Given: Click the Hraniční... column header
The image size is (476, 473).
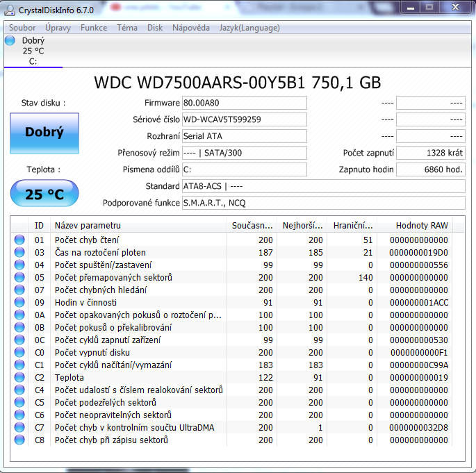Looking at the screenshot, I should tap(352, 226).
